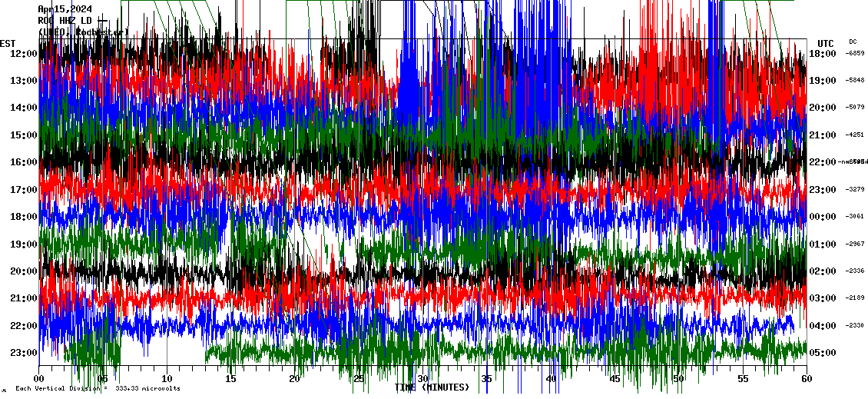Click the DC offset value '-2189'

tap(855, 298)
